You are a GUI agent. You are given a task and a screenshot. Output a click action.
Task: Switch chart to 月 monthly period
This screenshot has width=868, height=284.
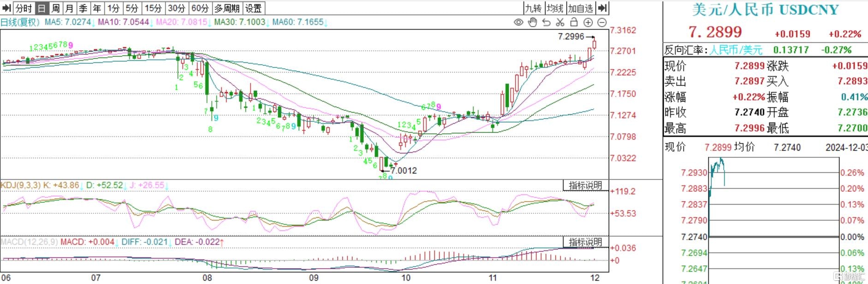pyautogui.click(x=69, y=8)
